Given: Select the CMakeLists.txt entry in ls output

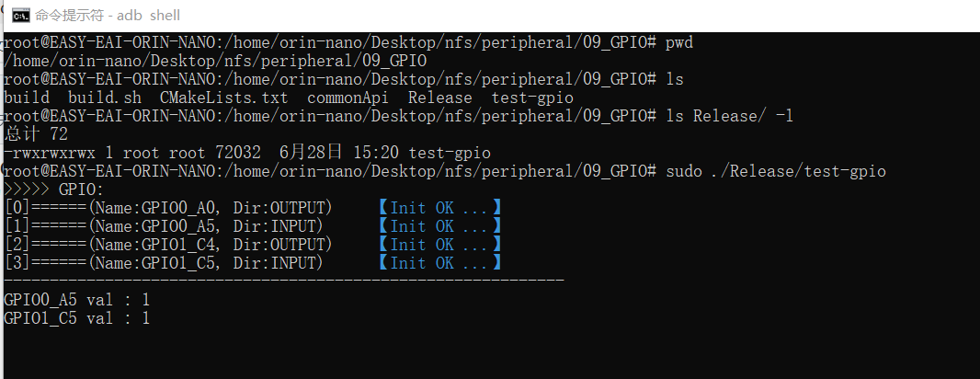Looking at the screenshot, I should 223,98.
